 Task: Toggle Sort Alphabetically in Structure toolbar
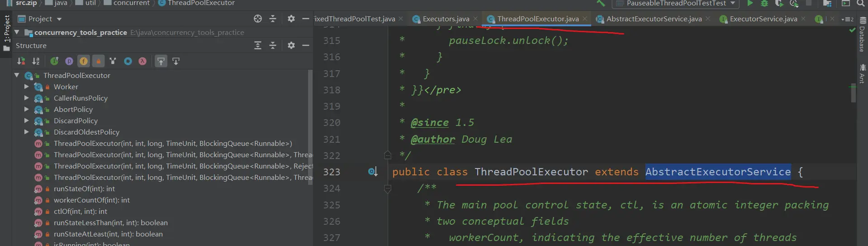pos(36,61)
